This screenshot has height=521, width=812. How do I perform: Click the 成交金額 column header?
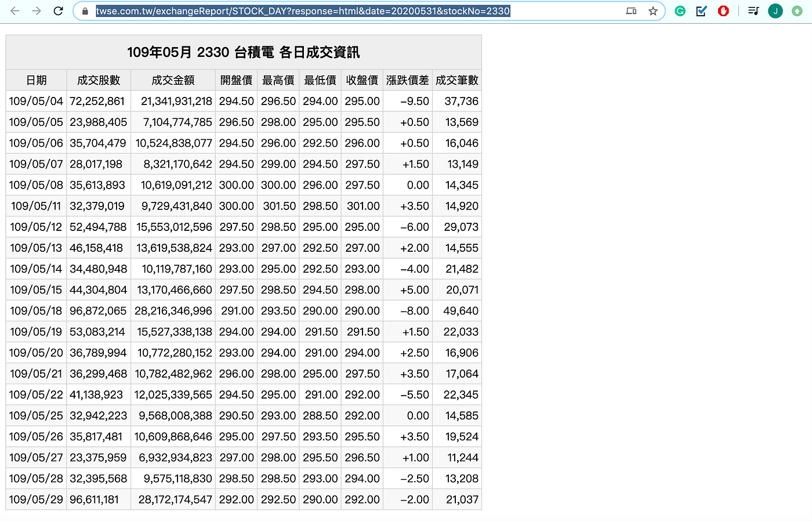click(173, 80)
